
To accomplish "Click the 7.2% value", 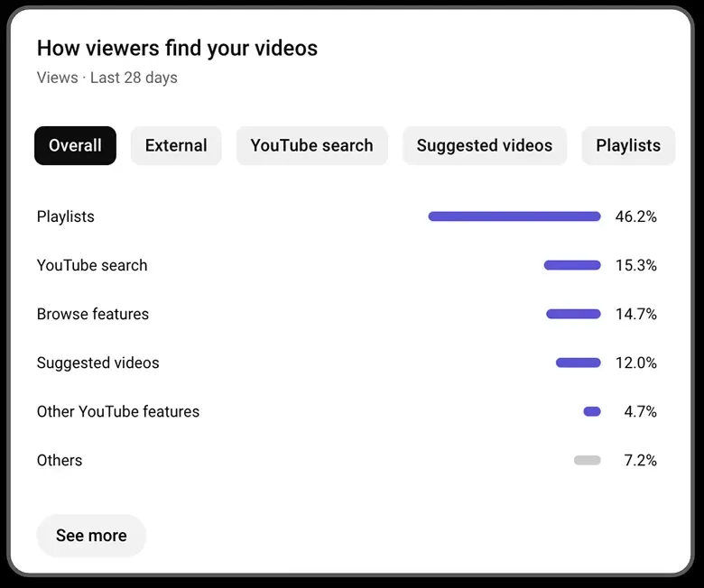I will (x=640, y=460).
